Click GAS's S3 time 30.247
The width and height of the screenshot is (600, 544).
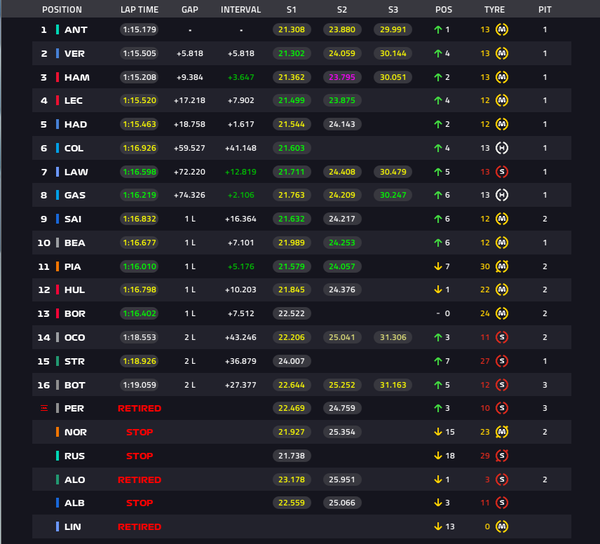click(x=393, y=195)
